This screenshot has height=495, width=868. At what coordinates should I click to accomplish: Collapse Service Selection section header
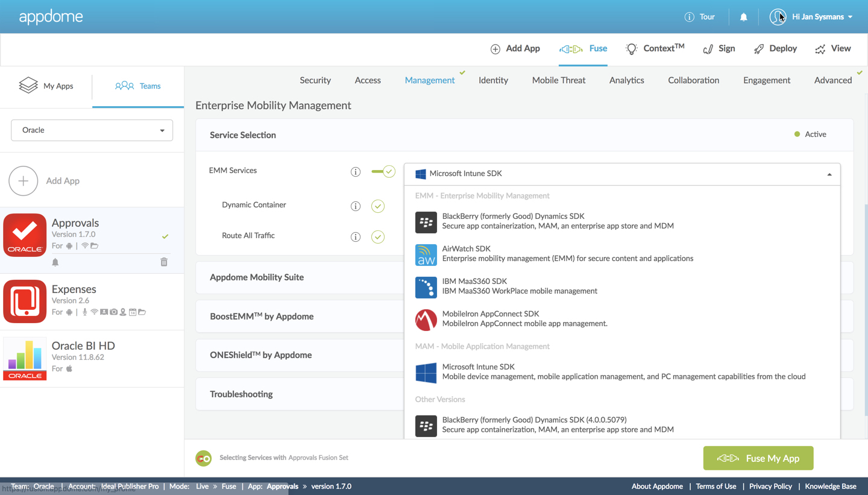pyautogui.click(x=524, y=135)
